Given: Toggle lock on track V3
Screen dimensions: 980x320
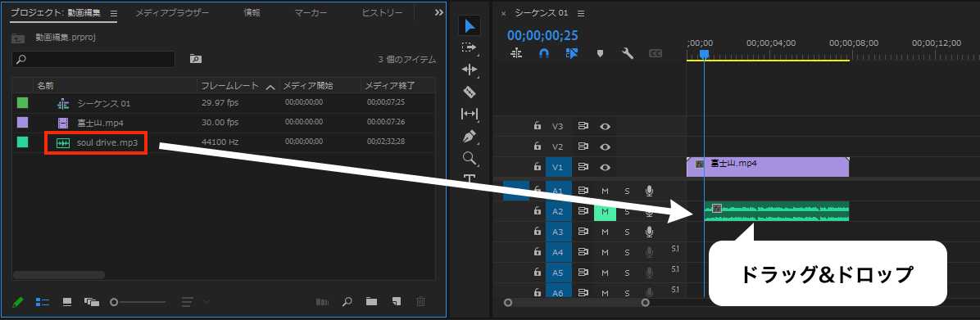Looking at the screenshot, I should pyautogui.click(x=537, y=126).
